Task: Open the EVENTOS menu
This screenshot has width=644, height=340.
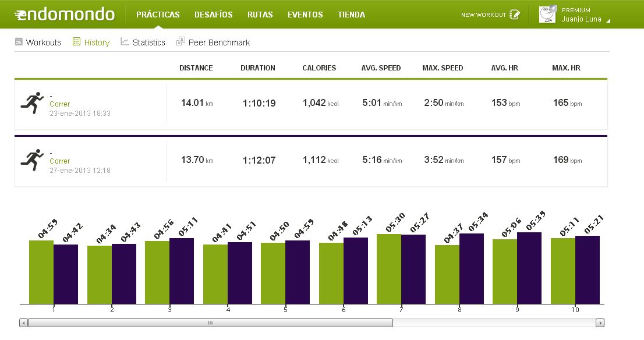Action: (x=305, y=15)
